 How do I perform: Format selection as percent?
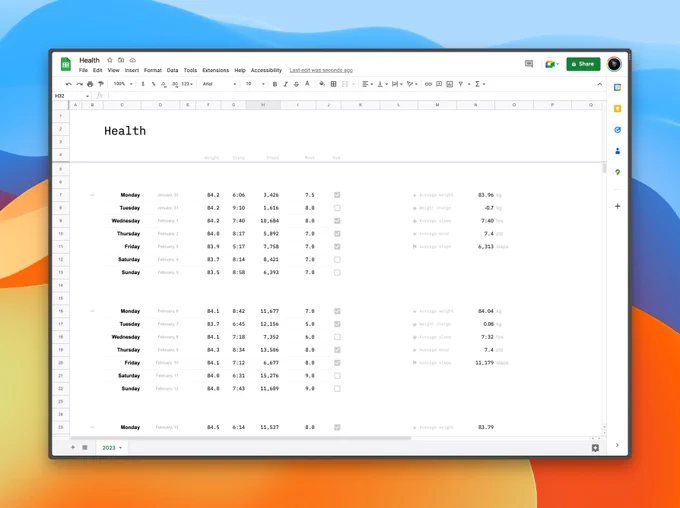click(x=154, y=84)
